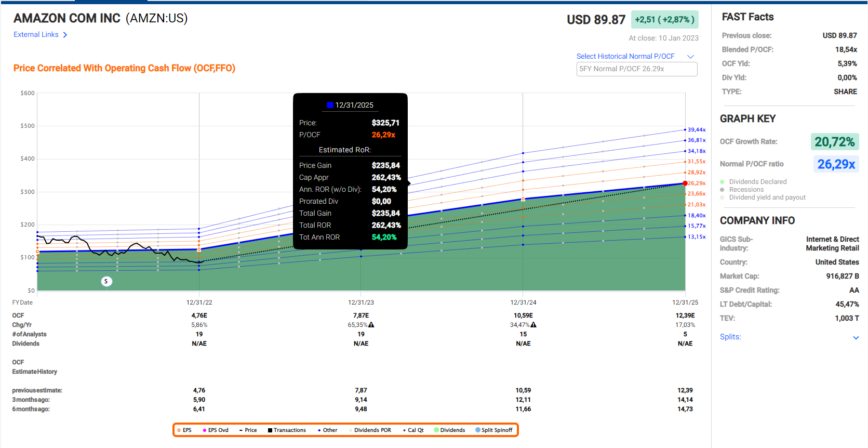
Task: Toggle the Price line in legend
Action: coord(248,430)
